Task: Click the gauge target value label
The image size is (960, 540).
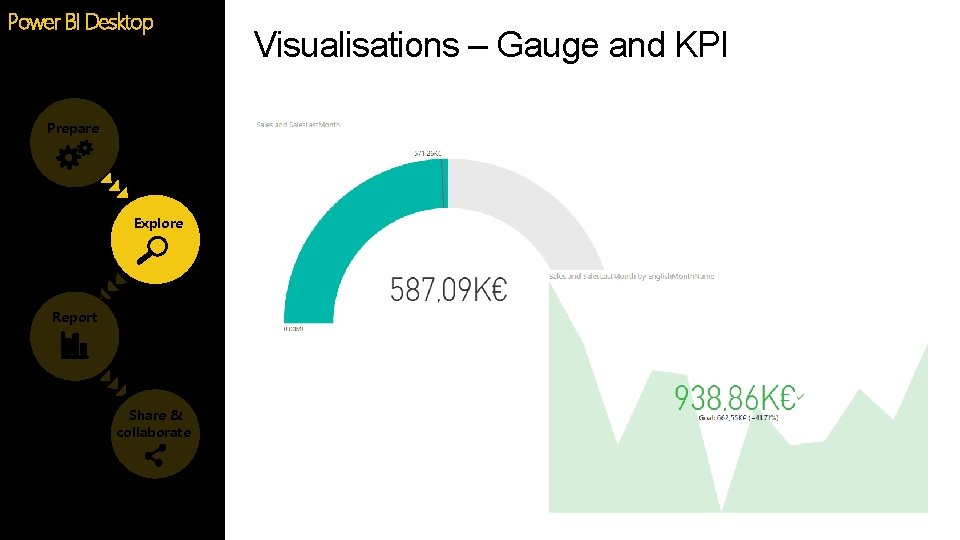Action: (x=427, y=154)
